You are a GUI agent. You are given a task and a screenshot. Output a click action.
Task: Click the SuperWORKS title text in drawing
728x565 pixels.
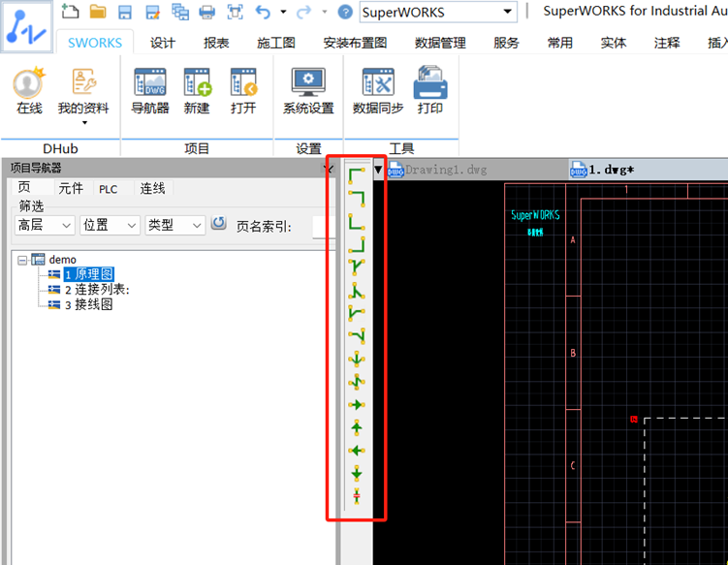tap(535, 215)
